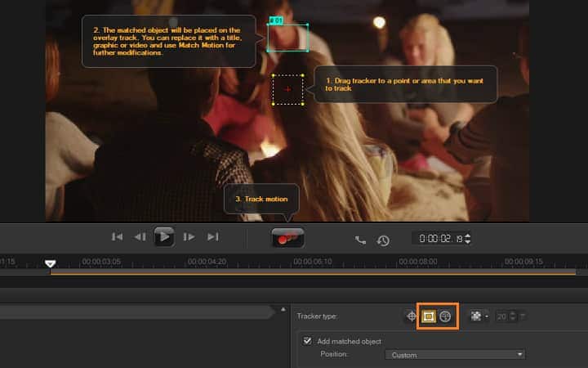Collapse the panel with the small up arrow
588x368 pixels.
click(x=283, y=311)
